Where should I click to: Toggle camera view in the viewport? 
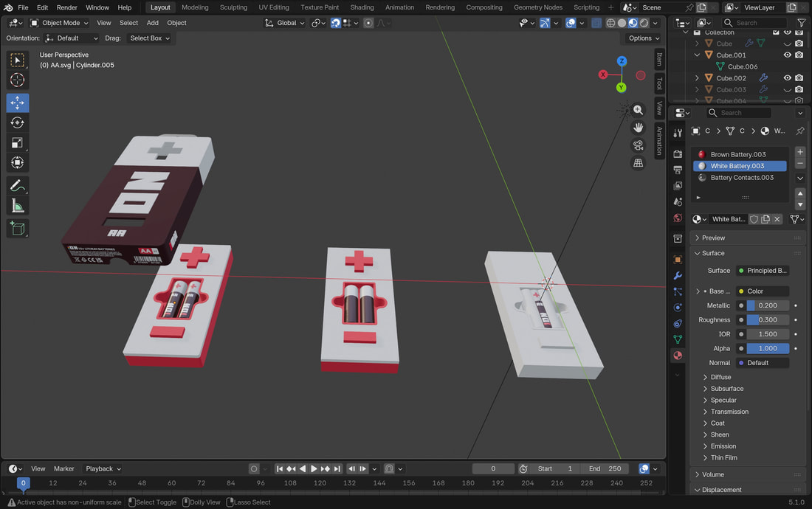click(x=639, y=145)
